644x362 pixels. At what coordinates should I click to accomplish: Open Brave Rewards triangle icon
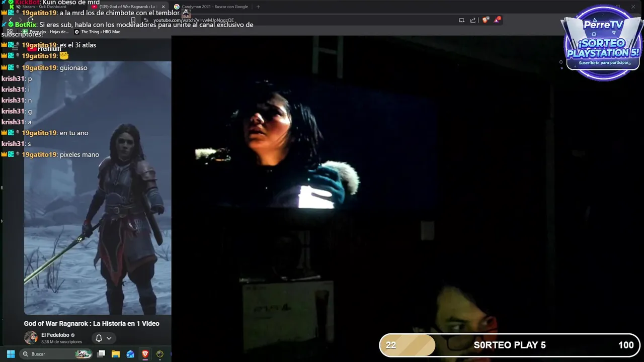point(497,20)
